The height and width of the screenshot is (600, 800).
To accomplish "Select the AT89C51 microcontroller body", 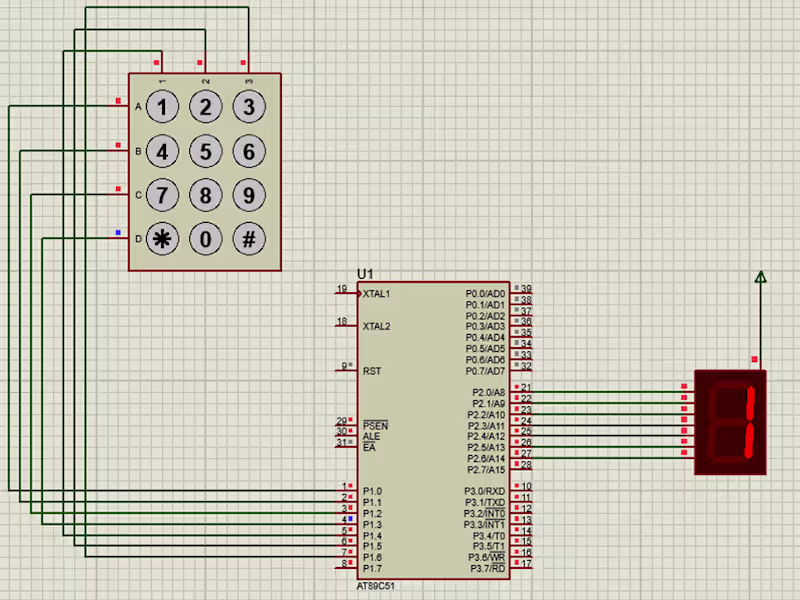I will (x=433, y=431).
